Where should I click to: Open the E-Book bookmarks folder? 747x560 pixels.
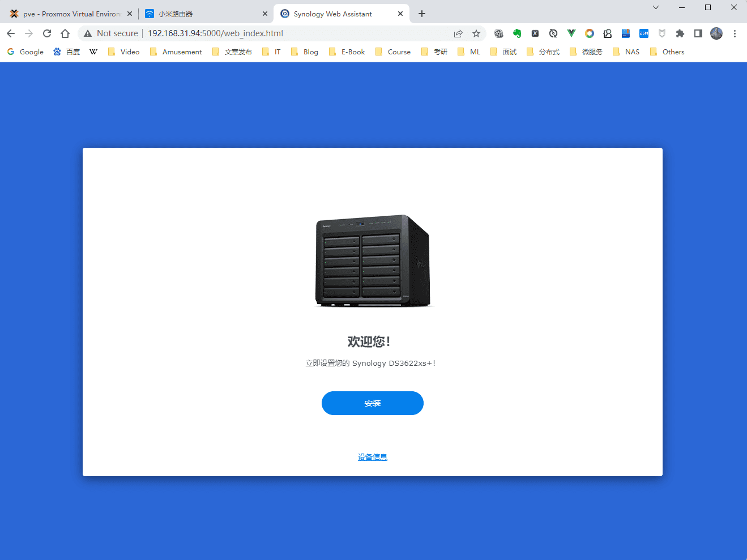347,52
